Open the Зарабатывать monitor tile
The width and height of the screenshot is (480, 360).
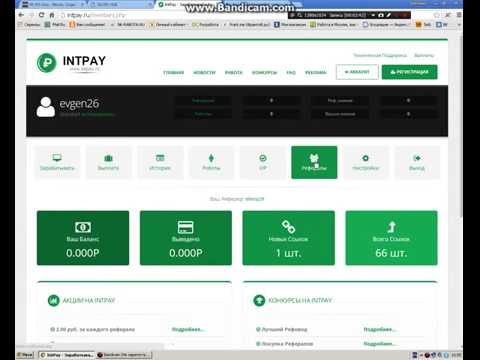[57, 162]
